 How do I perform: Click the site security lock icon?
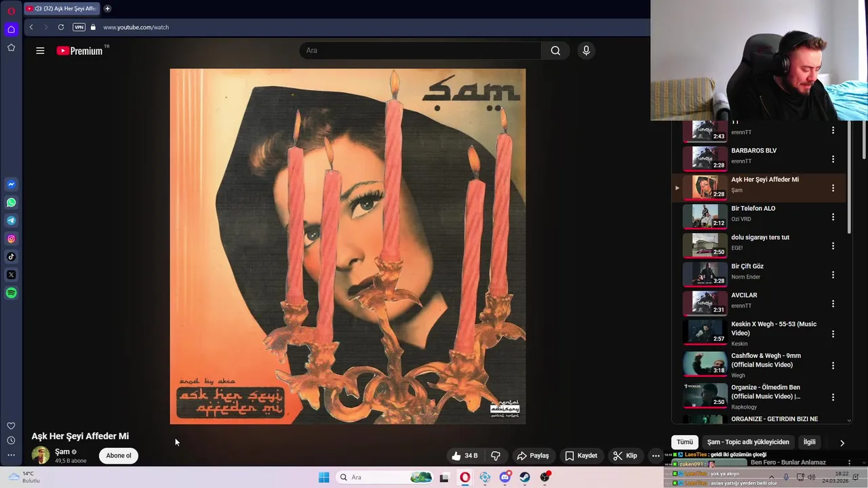(94, 27)
